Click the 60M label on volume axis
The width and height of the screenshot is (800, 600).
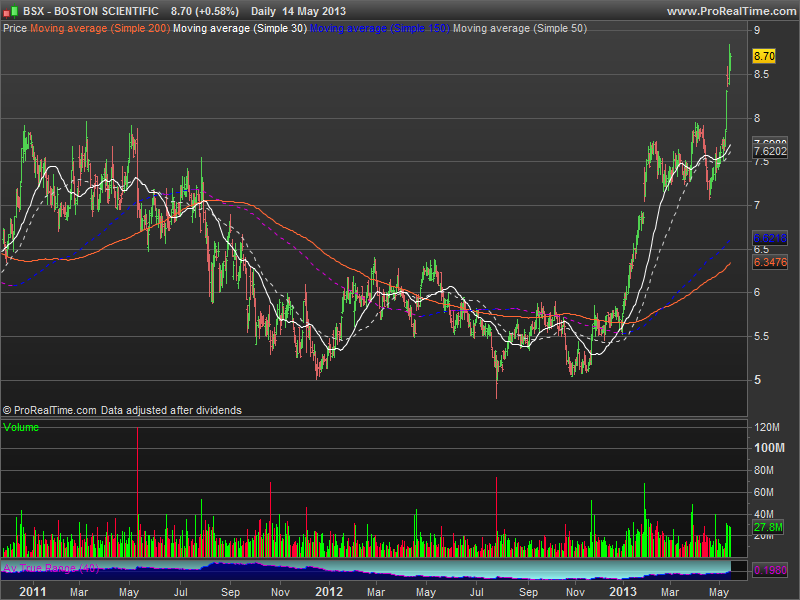[764, 492]
